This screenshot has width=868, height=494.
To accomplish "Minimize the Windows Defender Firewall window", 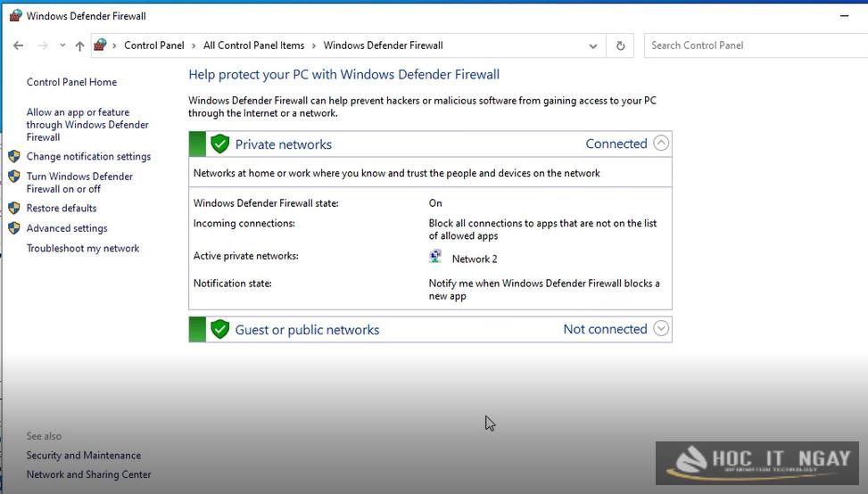I will click(x=844, y=16).
